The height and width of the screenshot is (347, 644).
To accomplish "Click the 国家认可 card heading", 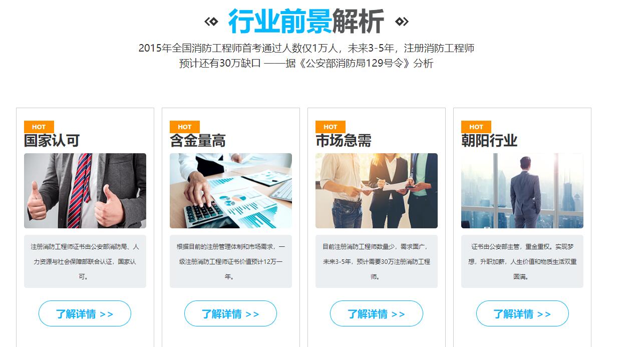I will click(52, 141).
